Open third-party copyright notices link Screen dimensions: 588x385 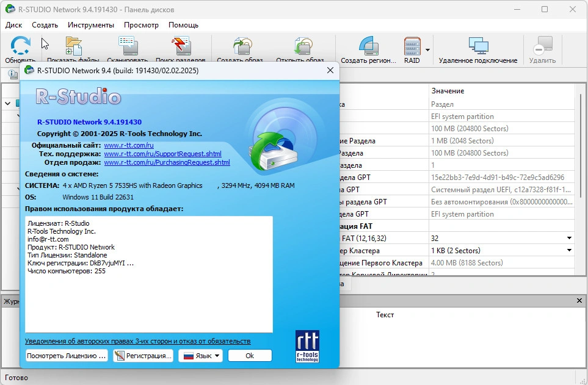point(137,341)
